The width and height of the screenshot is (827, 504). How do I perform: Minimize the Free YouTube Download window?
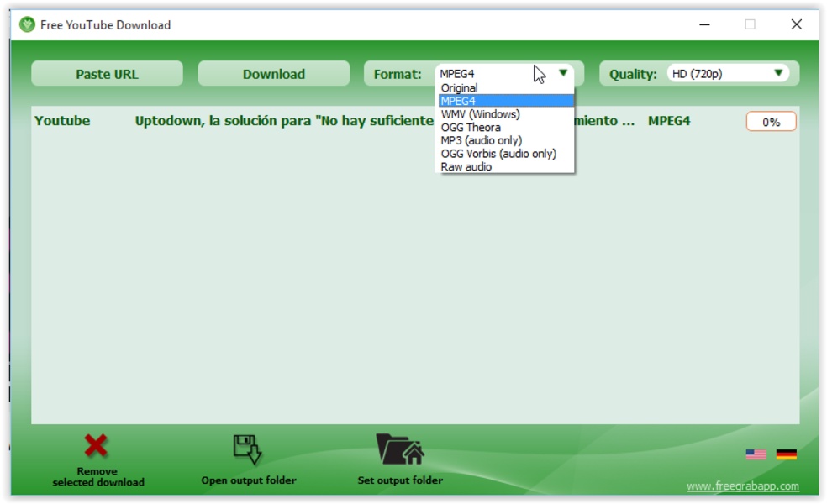coord(704,24)
